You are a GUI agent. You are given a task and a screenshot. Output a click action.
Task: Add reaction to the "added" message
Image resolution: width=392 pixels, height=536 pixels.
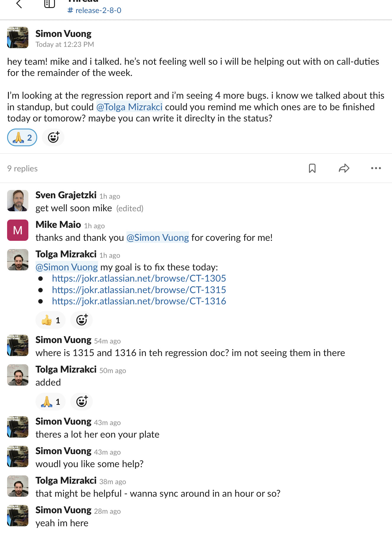pos(82,402)
